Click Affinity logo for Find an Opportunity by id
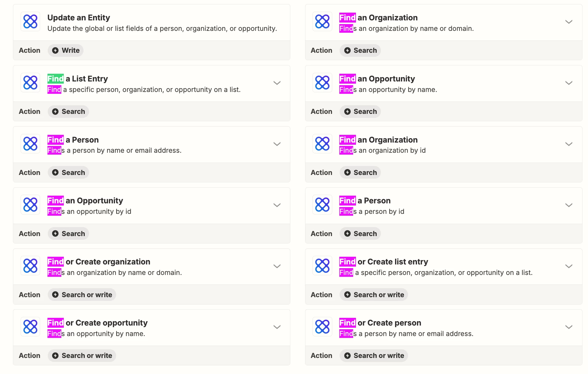This screenshot has width=588, height=374. click(x=30, y=205)
